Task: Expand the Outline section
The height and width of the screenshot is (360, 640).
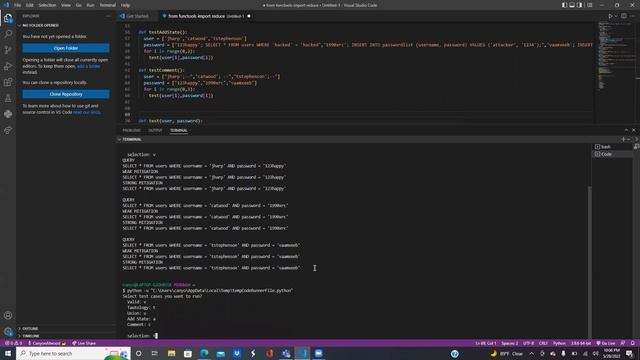Action: pyautogui.click(x=29, y=329)
